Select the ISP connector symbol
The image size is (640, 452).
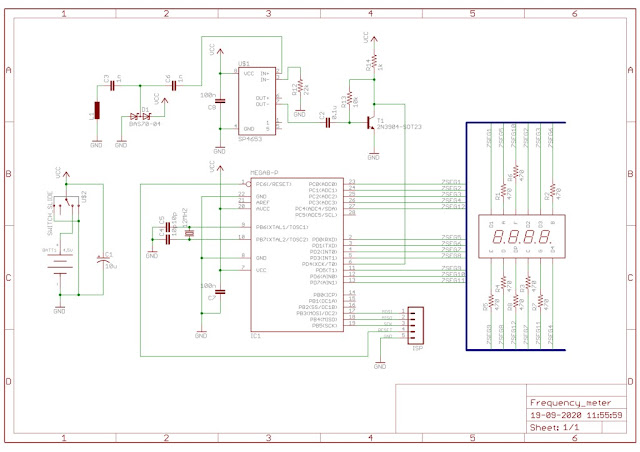(x=416, y=325)
